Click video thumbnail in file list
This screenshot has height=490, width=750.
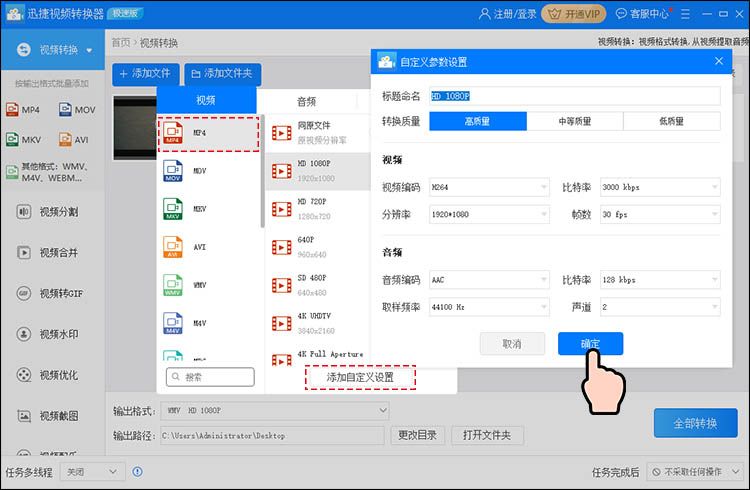pyautogui.click(x=135, y=128)
